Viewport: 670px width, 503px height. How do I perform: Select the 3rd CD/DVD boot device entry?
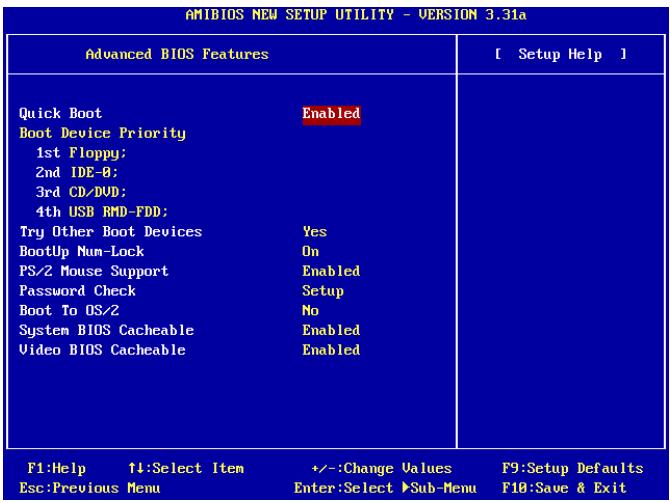81,192
